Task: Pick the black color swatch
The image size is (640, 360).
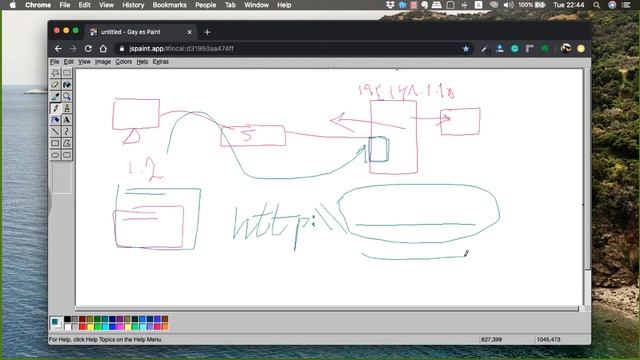Action: [x=67, y=319]
